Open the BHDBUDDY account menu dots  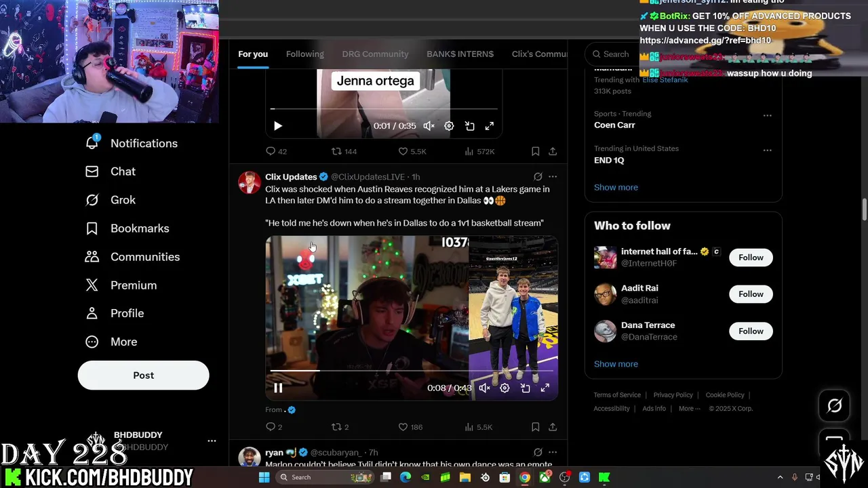pos(212,441)
